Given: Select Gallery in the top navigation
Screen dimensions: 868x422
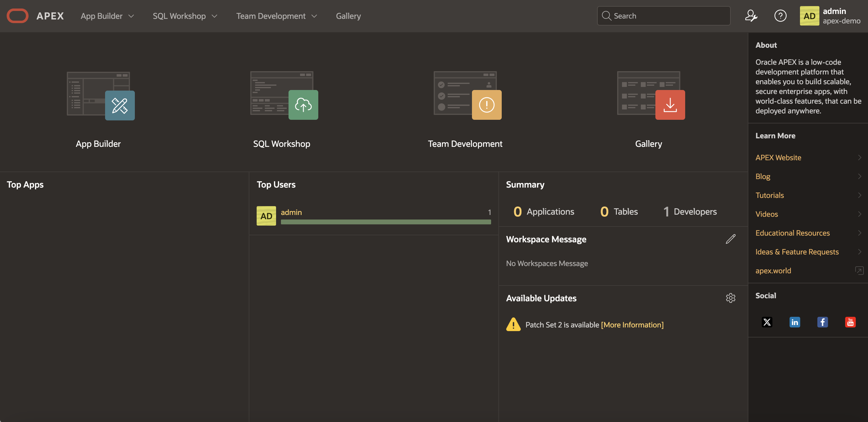Looking at the screenshot, I should (348, 16).
